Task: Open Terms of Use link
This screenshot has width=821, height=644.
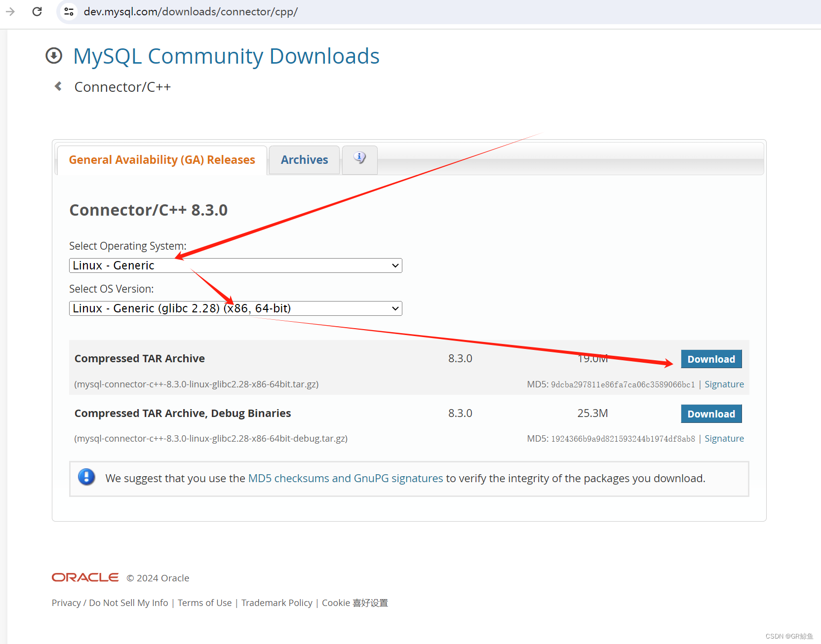Action: point(205,603)
